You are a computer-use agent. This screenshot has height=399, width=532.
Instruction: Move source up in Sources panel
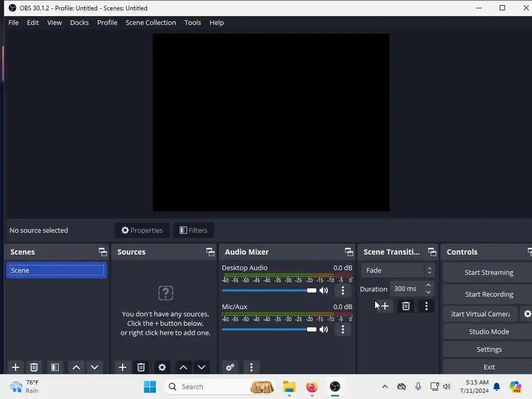(183, 367)
